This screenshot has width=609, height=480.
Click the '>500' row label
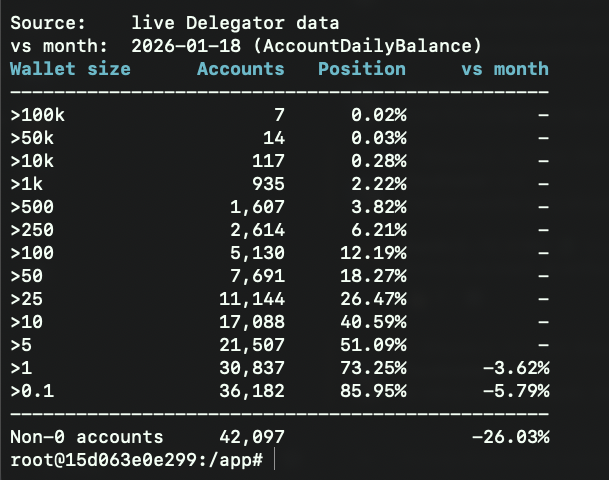tap(32, 207)
